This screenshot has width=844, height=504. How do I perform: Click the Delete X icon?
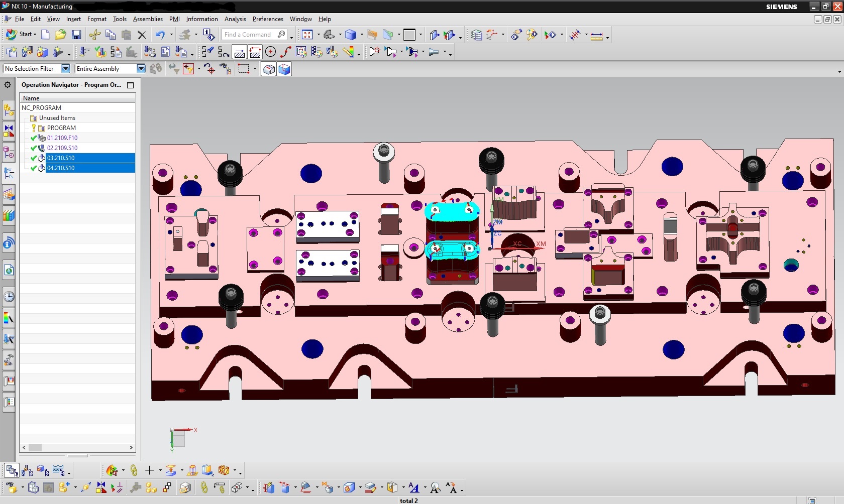tap(142, 35)
